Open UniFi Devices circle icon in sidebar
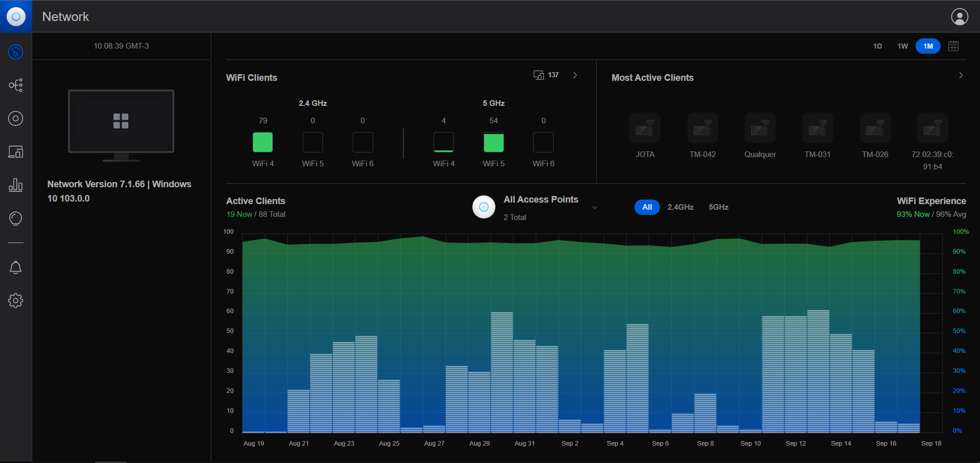Image resolution: width=980 pixels, height=463 pixels. 16,119
